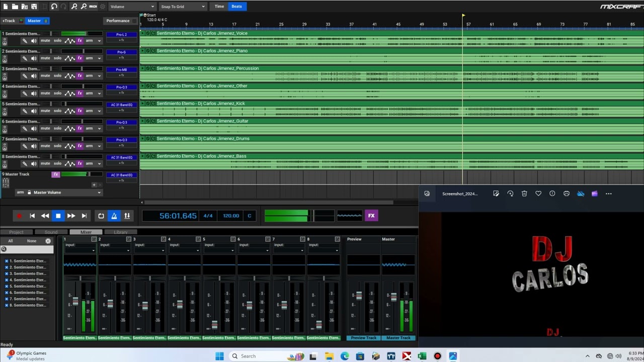This screenshot has width=644, height=362.
Task: Rotate the image in the Photos window
Action: tap(510, 194)
